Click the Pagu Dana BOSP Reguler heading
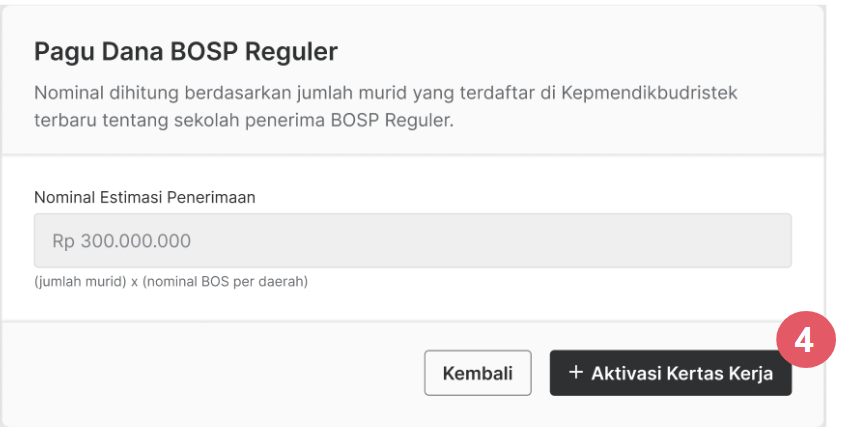Screen dimensions: 845x436 tap(186, 52)
